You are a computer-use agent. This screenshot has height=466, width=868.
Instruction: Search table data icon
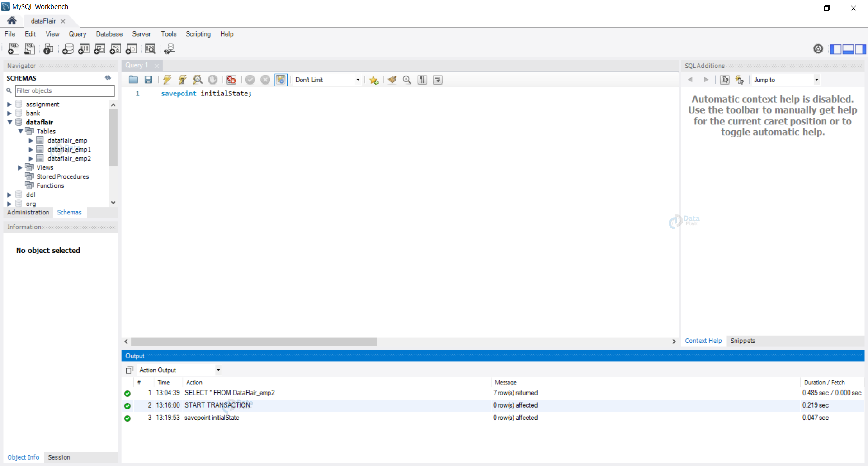pos(150,49)
